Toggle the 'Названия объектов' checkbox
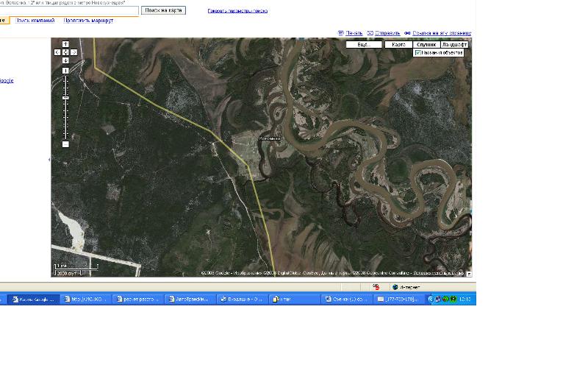 (417, 53)
